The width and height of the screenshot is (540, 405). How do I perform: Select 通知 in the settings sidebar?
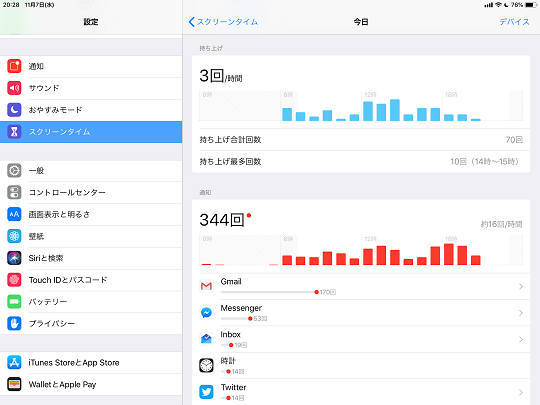(91, 66)
